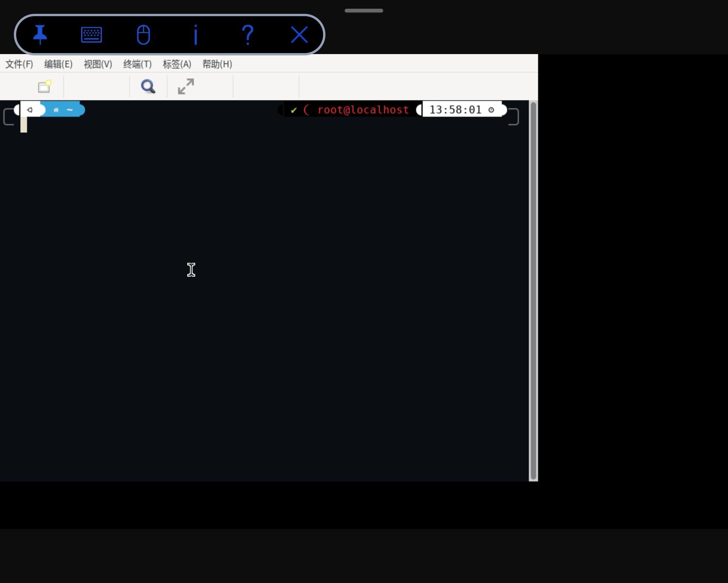Viewport: 728px width, 583px height.
Task: Click the terminal vertical scrollbar
Action: pyautogui.click(x=533, y=291)
